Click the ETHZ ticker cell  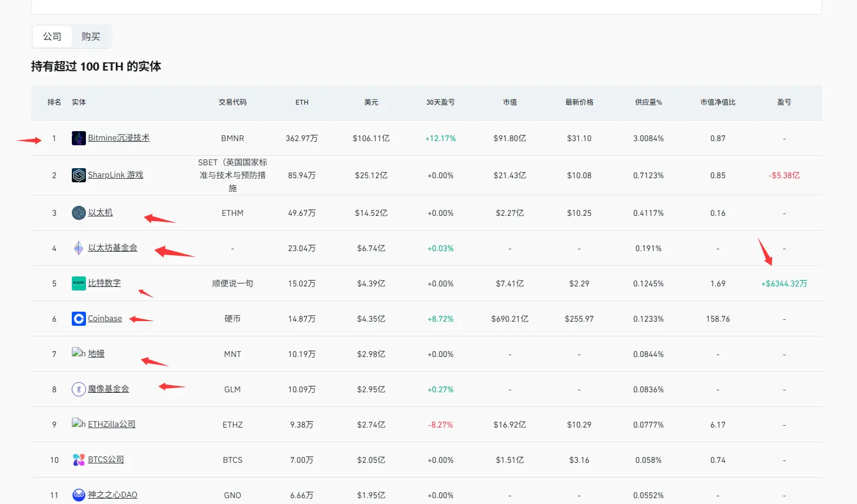[232, 425]
